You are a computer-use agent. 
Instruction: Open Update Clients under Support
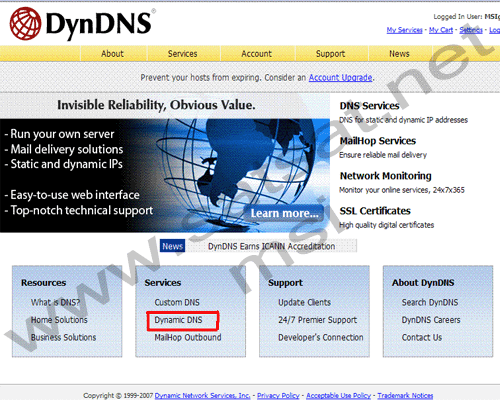point(304,302)
